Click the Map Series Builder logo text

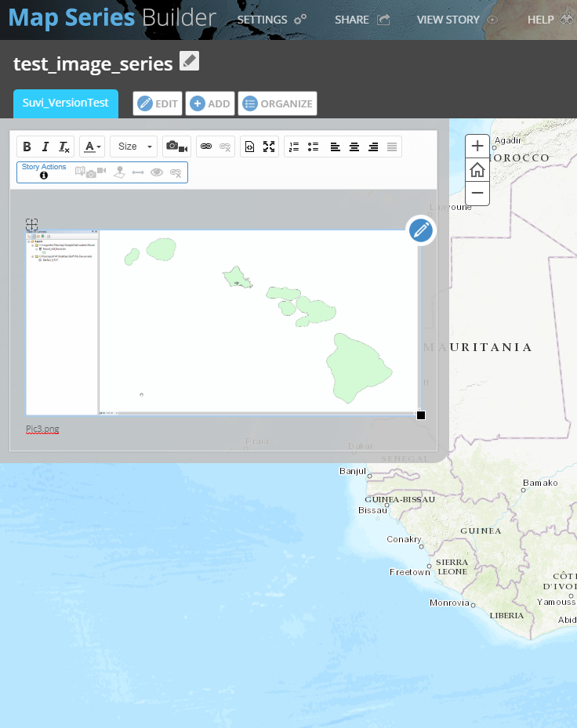click(x=112, y=18)
